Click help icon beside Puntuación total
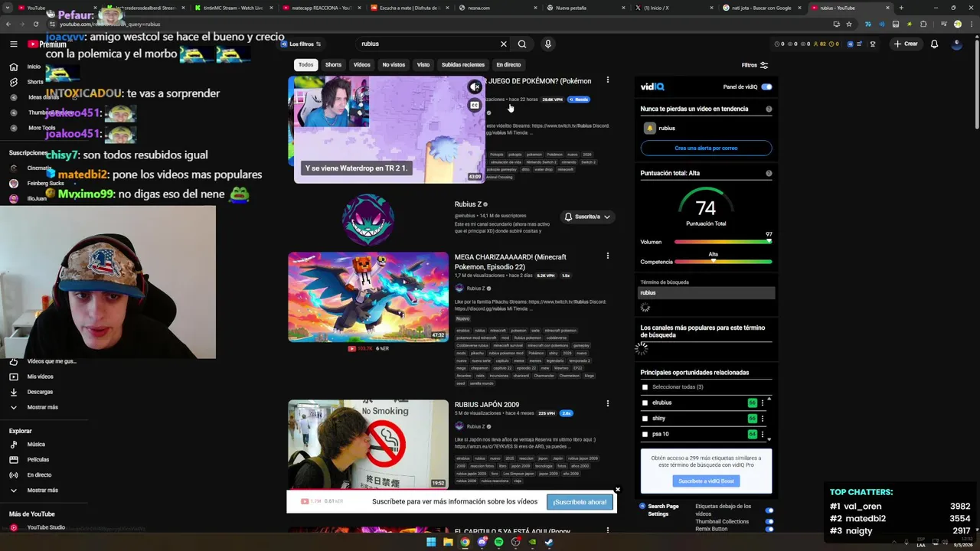The width and height of the screenshot is (980, 551). [x=769, y=173]
